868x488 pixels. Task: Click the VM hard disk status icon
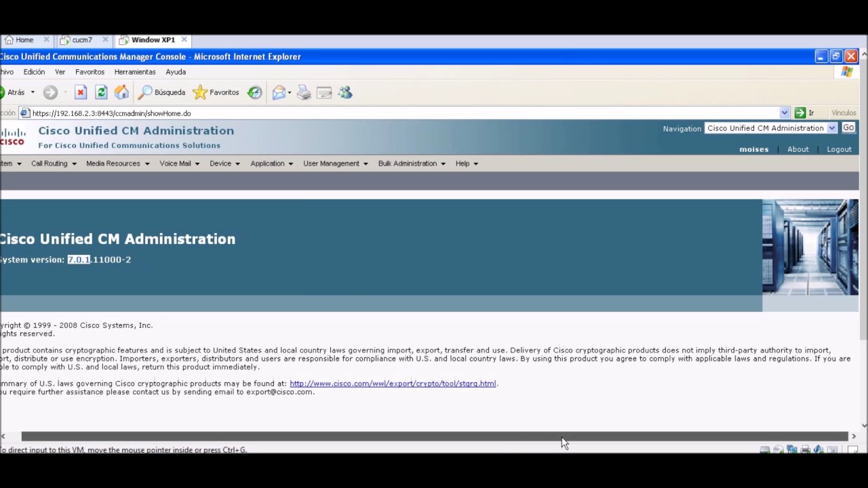coord(765,449)
